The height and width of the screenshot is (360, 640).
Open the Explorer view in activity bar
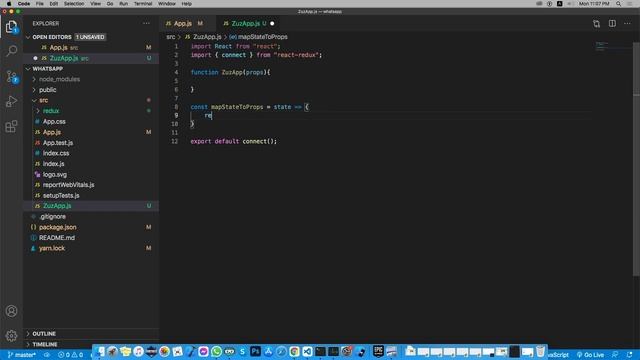(x=11, y=27)
